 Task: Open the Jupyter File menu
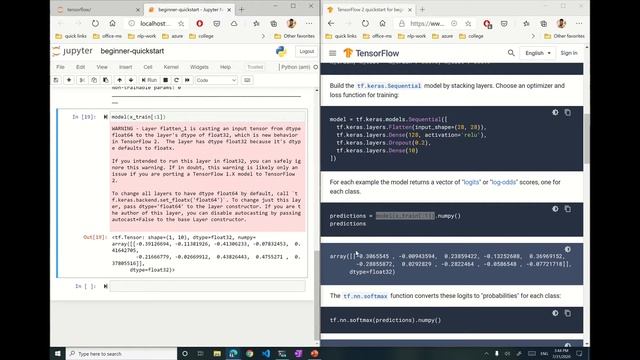pyautogui.click(x=60, y=67)
